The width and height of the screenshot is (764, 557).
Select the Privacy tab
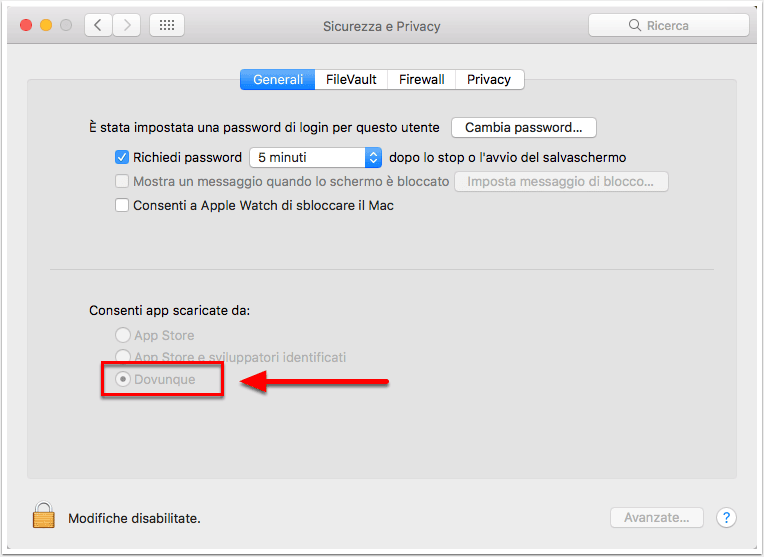[x=489, y=79]
